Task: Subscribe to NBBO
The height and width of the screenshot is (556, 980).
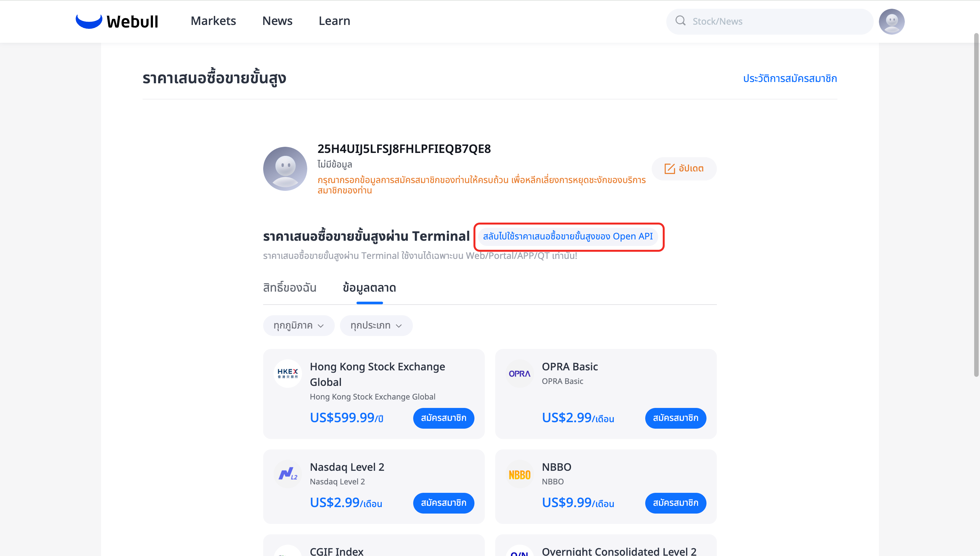Action: click(x=675, y=503)
